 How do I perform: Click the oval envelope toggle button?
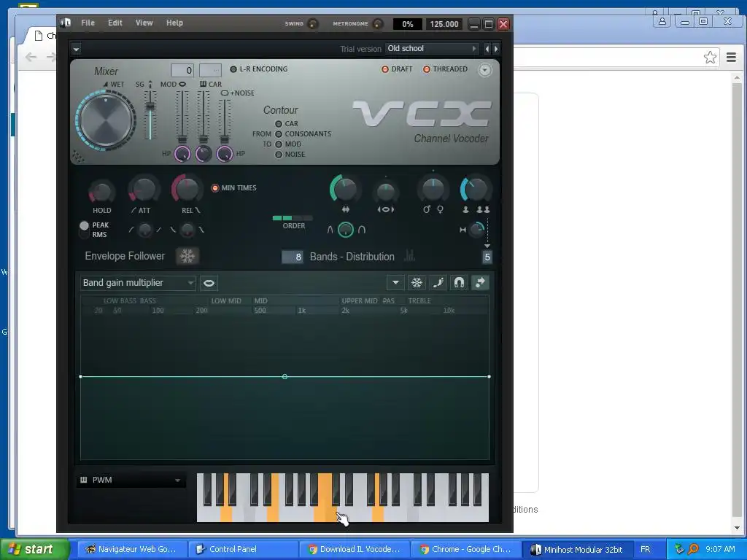[209, 284]
